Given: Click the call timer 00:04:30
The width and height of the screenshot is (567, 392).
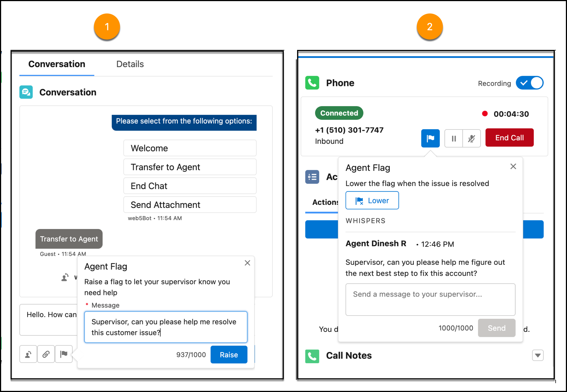Looking at the screenshot, I should tap(511, 114).
